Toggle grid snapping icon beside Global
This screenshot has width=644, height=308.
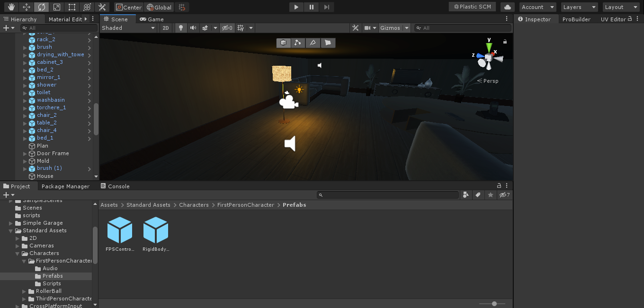point(182,7)
